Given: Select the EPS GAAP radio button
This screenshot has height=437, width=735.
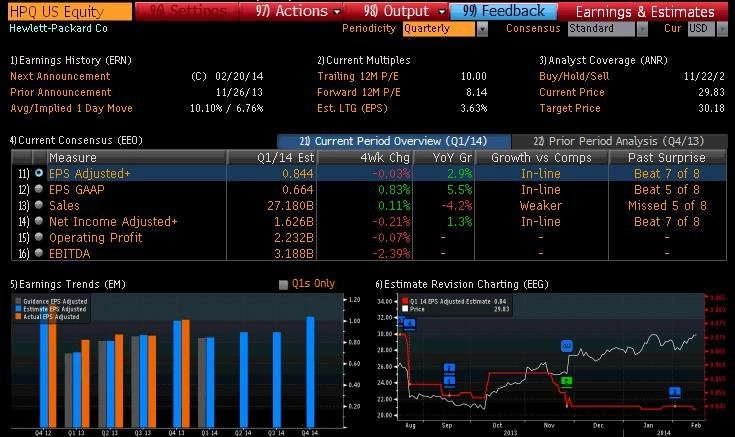Looking at the screenshot, I should pos(39,189).
